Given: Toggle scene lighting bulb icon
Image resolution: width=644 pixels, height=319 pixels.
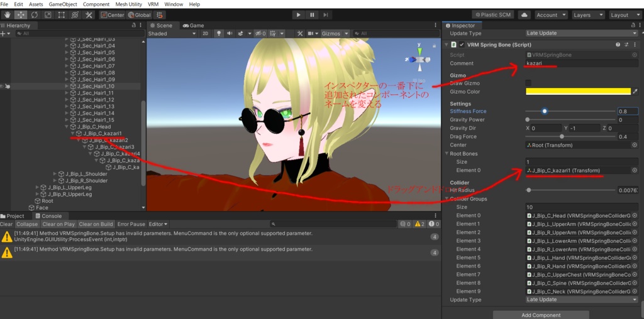Looking at the screenshot, I should [x=219, y=34].
